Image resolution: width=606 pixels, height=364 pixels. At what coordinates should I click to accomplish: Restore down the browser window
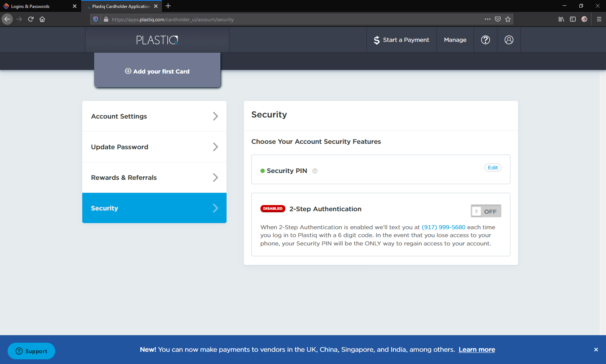click(581, 6)
